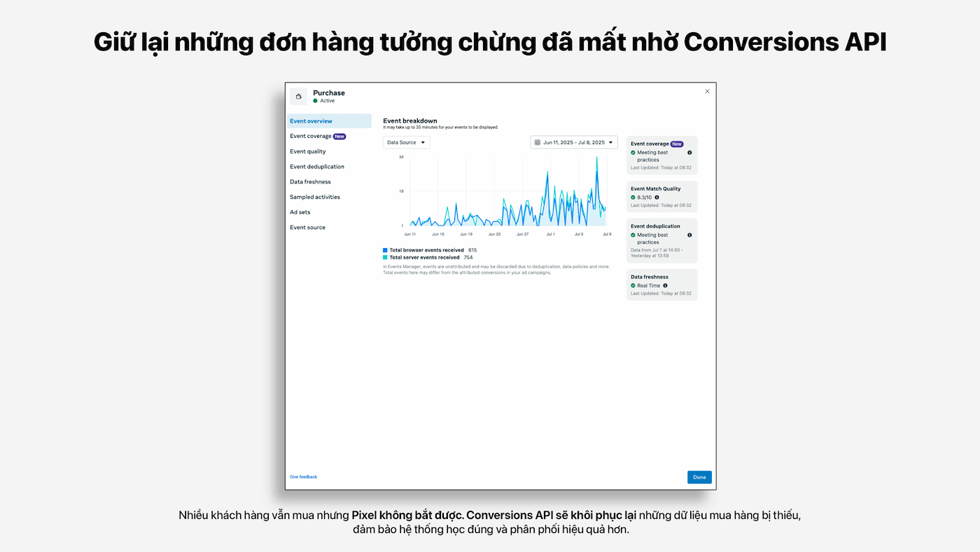Expand the Jun 11 – Jul 8, 2025 date range dropdown arrow
The image size is (980, 552).
click(x=610, y=142)
